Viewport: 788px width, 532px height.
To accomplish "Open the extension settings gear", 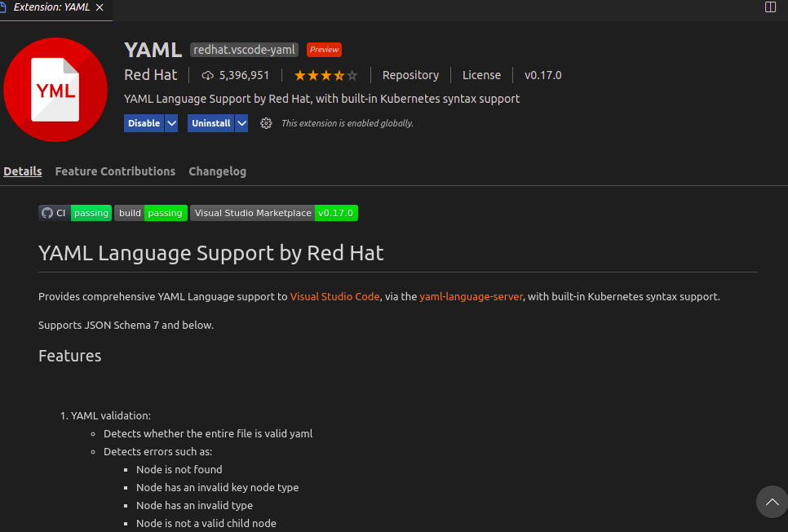I will [x=266, y=123].
